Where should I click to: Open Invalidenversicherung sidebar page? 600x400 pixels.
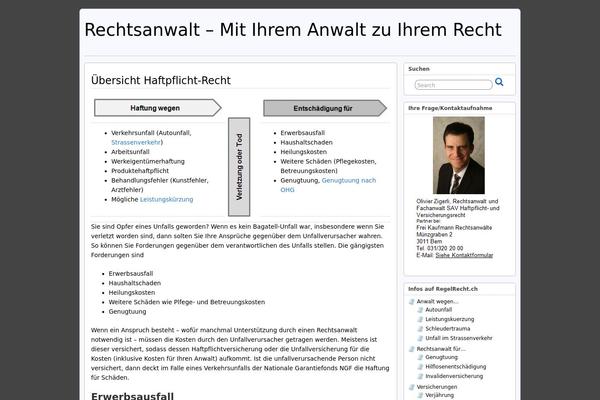click(x=454, y=376)
